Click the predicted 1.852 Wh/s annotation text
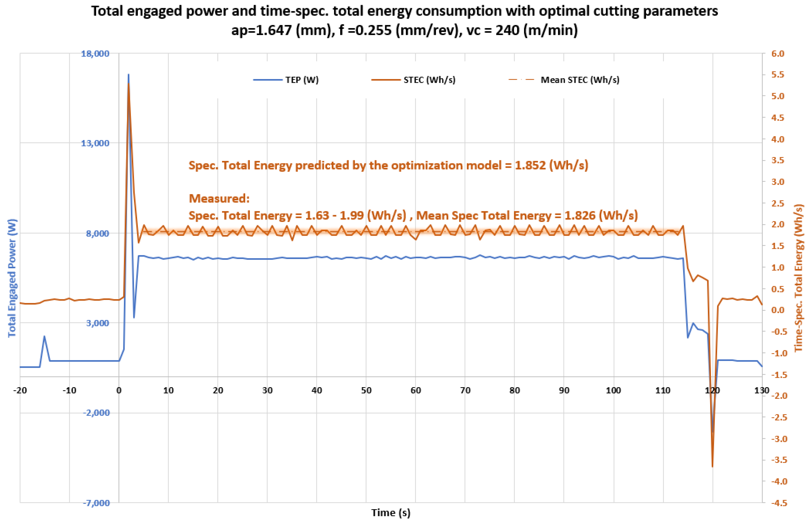This screenshot has width=812, height=523. point(388,165)
